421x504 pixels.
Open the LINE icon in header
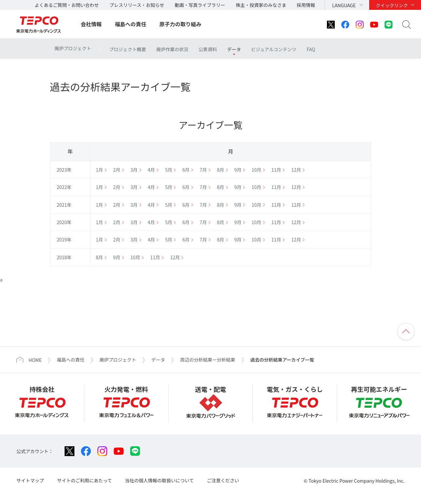[389, 25]
